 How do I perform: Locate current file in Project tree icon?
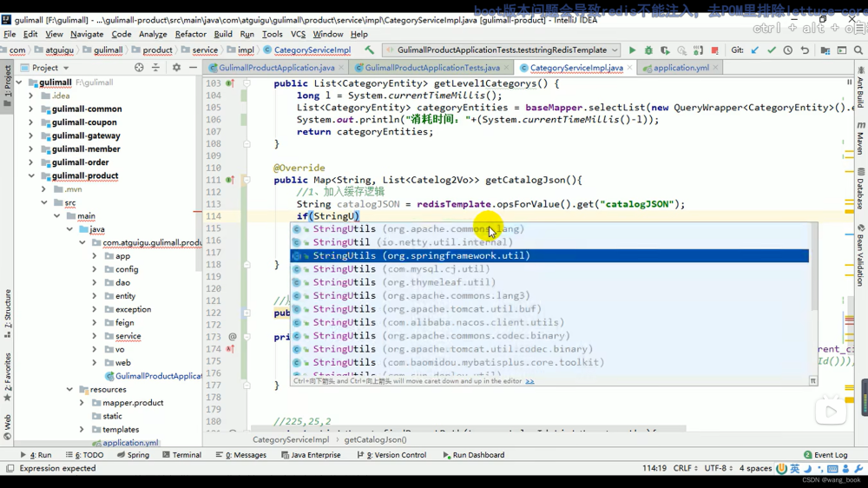tap(139, 68)
